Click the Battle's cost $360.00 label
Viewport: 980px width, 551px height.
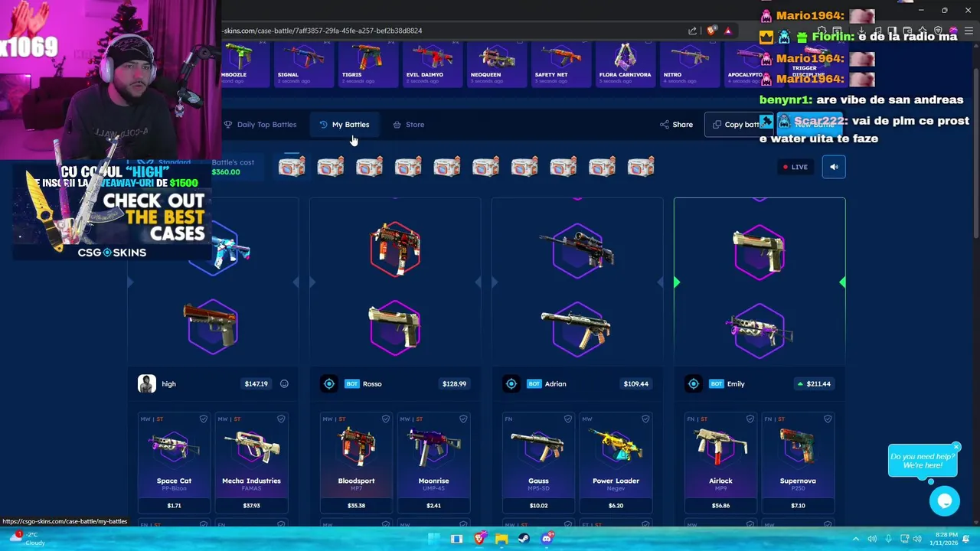(233, 167)
